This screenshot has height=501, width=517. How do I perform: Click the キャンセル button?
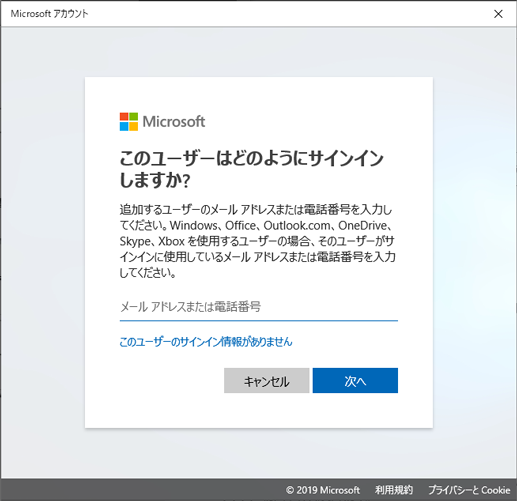tap(266, 381)
